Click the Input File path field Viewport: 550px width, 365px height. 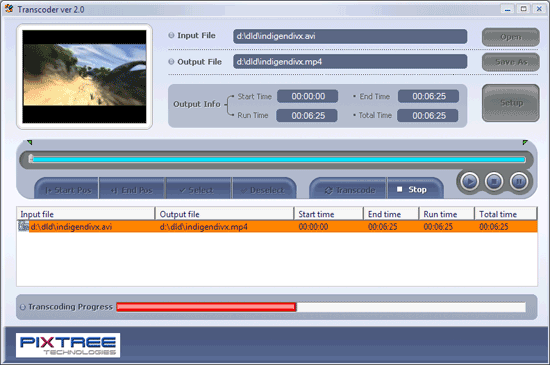(x=350, y=36)
